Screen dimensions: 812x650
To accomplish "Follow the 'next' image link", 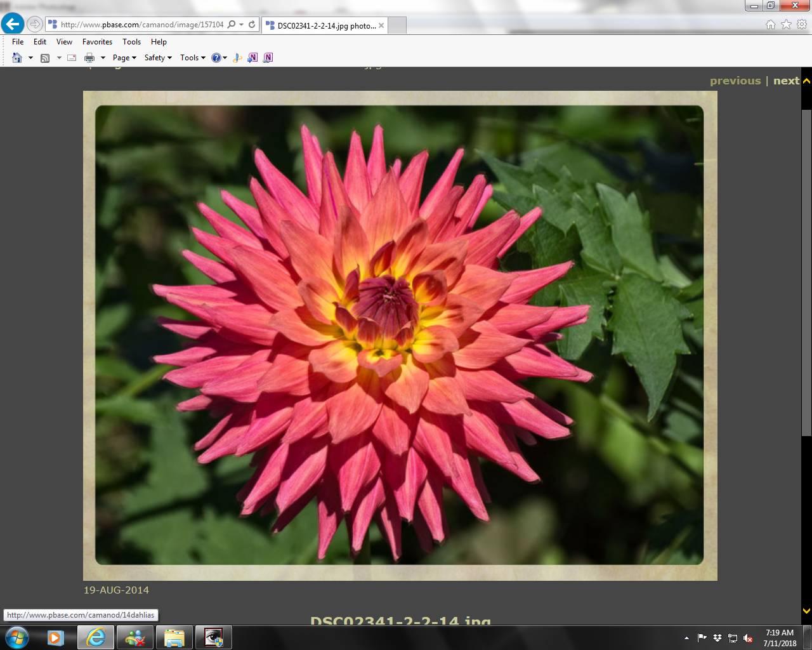I will click(x=786, y=81).
